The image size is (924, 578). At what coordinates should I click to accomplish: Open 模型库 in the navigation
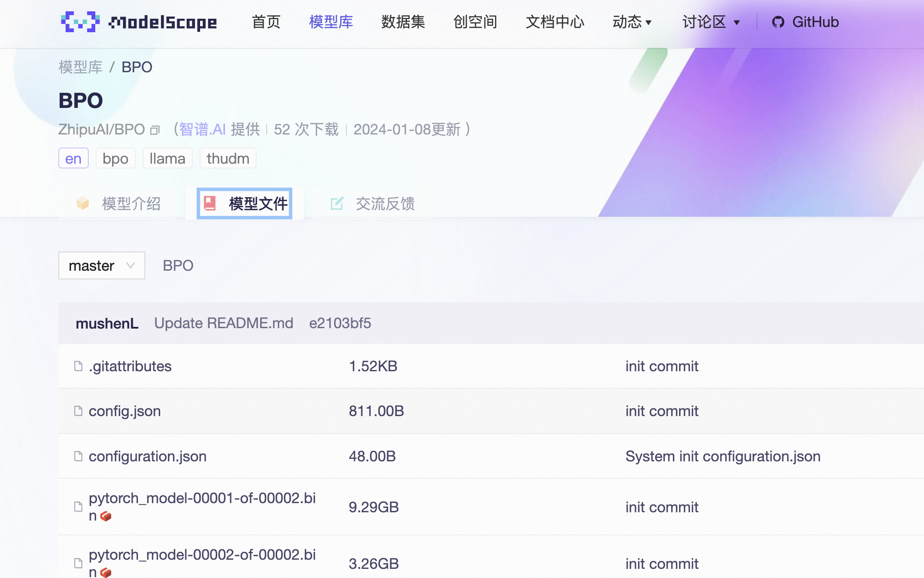[331, 22]
